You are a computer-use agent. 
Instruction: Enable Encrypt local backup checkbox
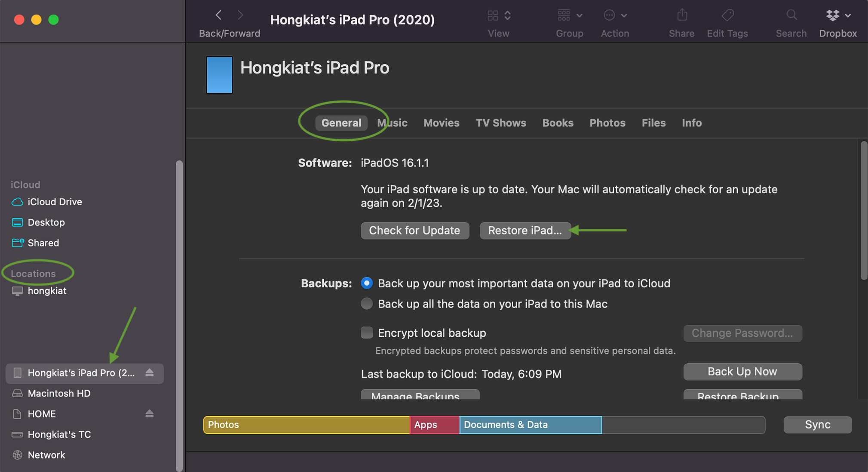(366, 332)
